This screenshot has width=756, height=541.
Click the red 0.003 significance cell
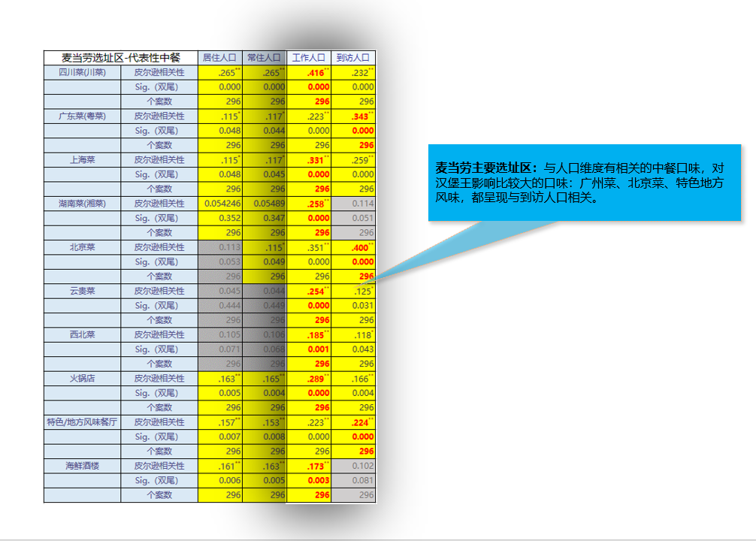[x=309, y=480]
